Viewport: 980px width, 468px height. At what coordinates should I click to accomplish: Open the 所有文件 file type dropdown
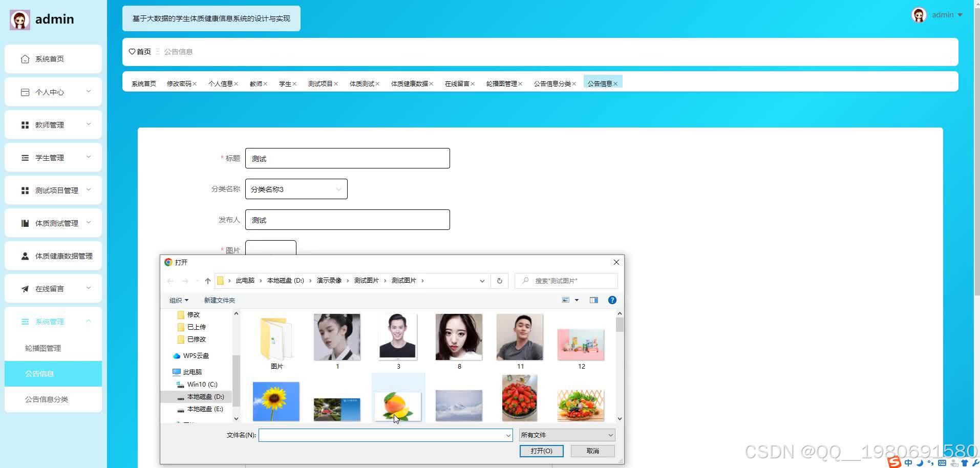pos(567,435)
